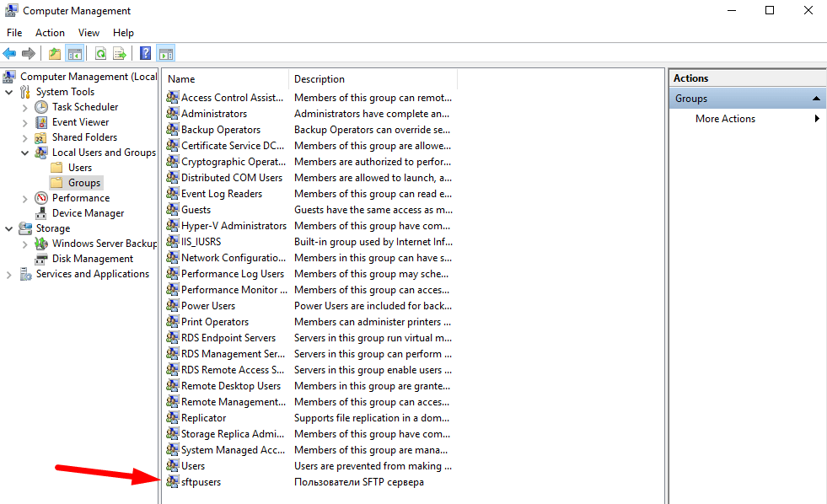Click the Disk Management icon
Screen dimensions: 827x504
pyautogui.click(x=41, y=259)
